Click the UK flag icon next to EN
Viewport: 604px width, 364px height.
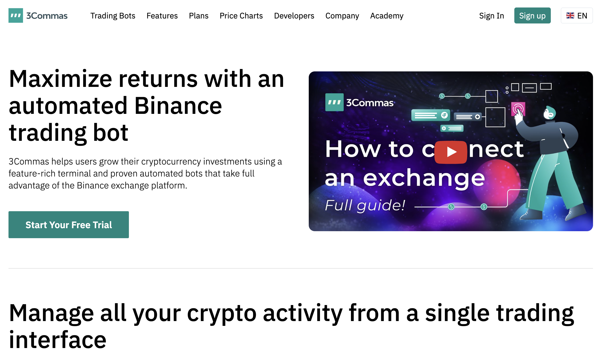click(x=570, y=15)
